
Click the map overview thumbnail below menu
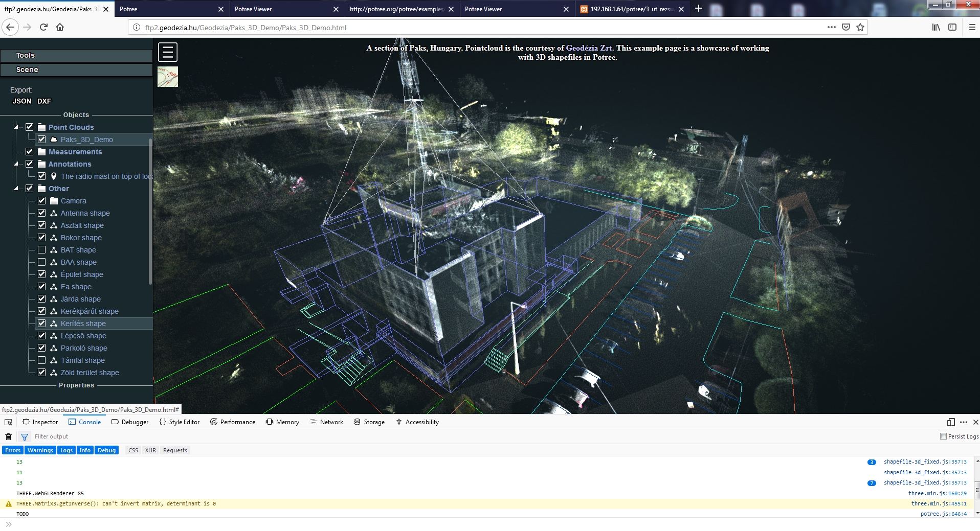coord(167,77)
